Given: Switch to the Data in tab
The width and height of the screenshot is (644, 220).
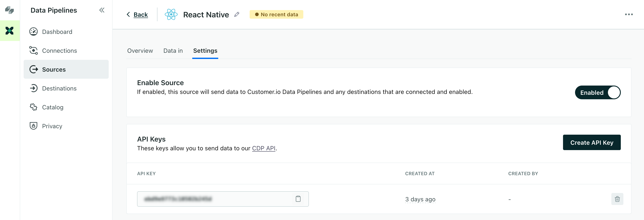Looking at the screenshot, I should point(173,51).
